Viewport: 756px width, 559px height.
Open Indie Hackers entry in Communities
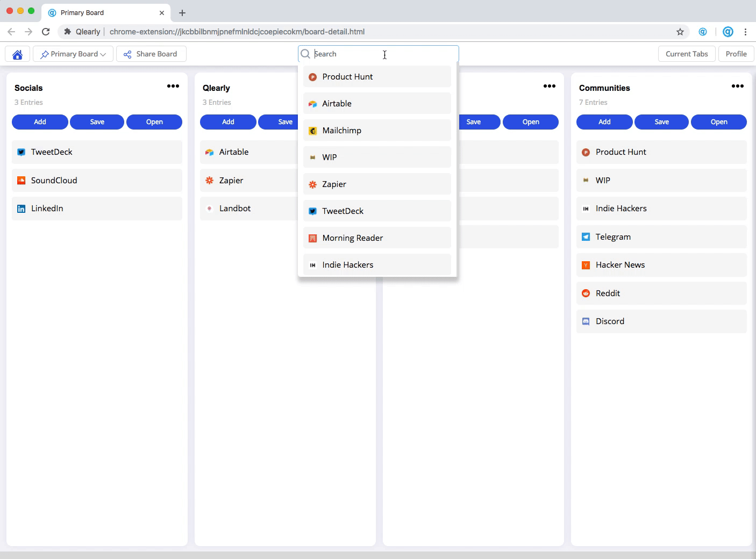coord(661,209)
